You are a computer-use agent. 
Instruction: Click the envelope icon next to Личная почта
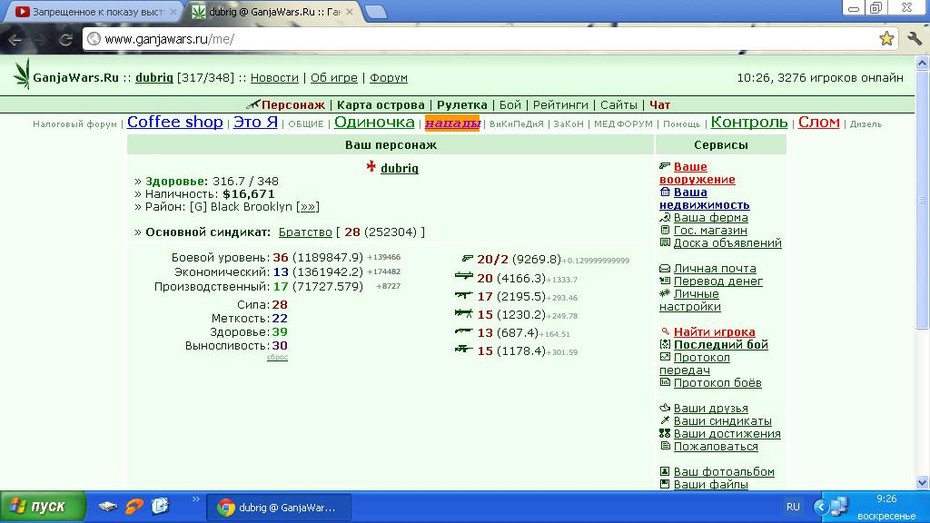(665, 268)
